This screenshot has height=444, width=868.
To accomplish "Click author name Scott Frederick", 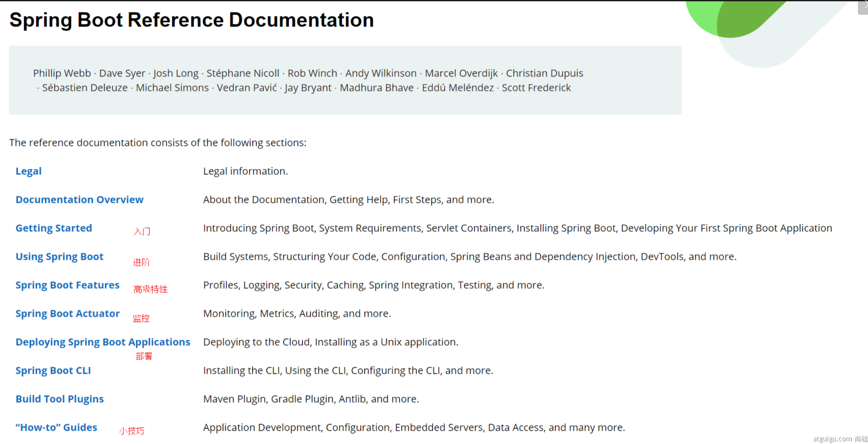I will pos(536,88).
